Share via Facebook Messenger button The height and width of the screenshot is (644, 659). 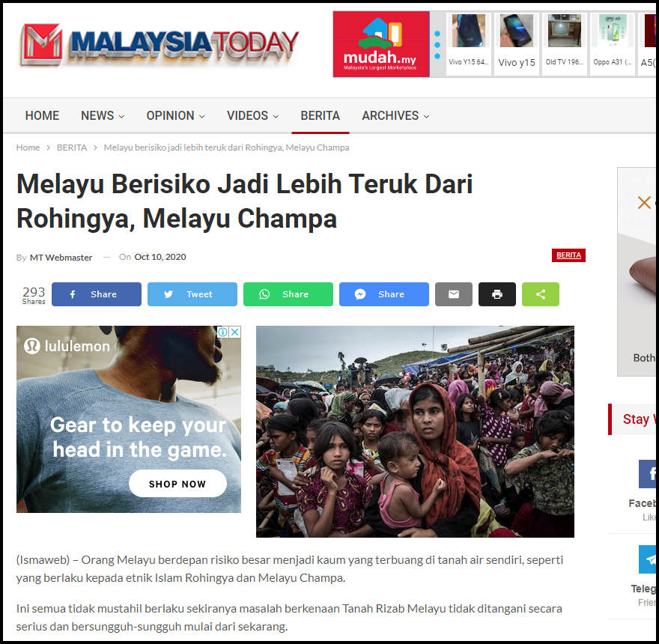(383, 294)
